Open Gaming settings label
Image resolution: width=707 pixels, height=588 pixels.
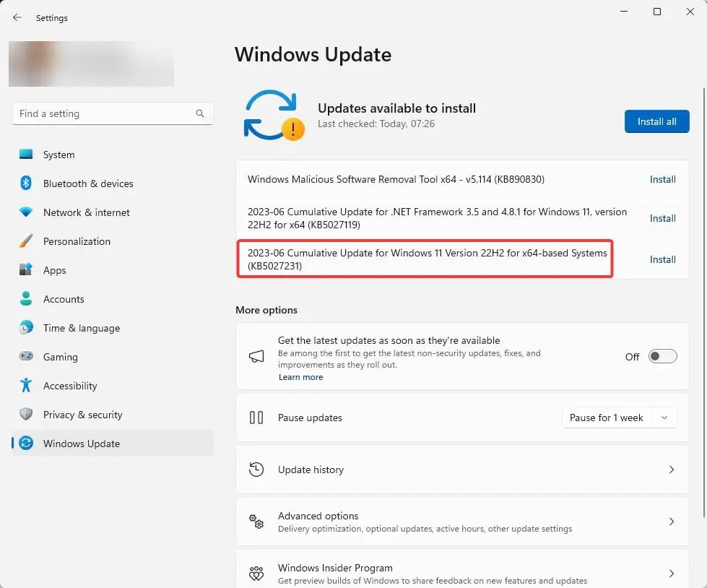[x=61, y=357]
